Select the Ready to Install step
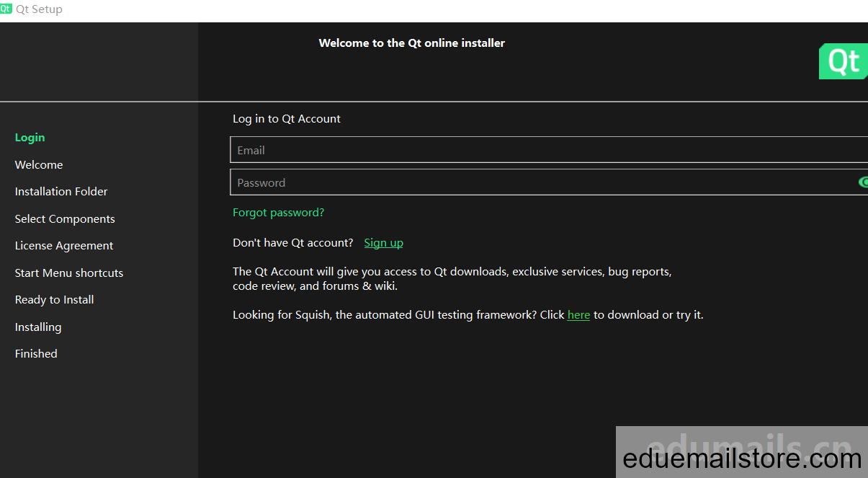Image resolution: width=868 pixels, height=478 pixels. click(55, 300)
